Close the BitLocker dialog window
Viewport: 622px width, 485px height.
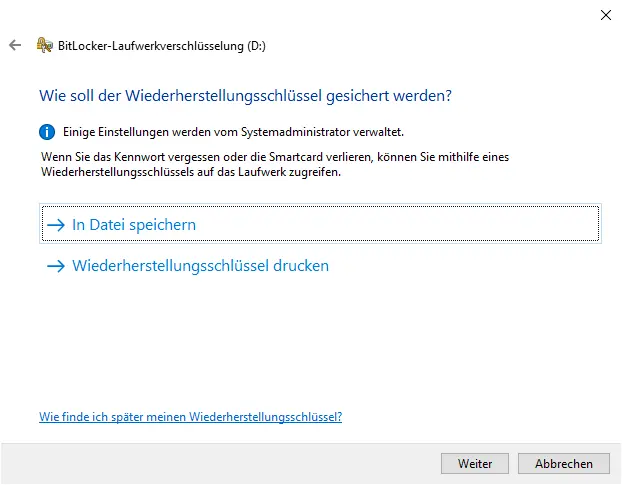pos(605,15)
